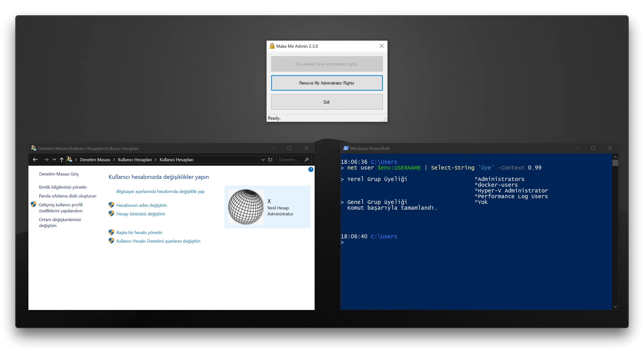Image resolution: width=644 pixels, height=351 pixels.
Task: Expand root breadcrumb chevron before Denetim Masası
Action: tap(76, 160)
